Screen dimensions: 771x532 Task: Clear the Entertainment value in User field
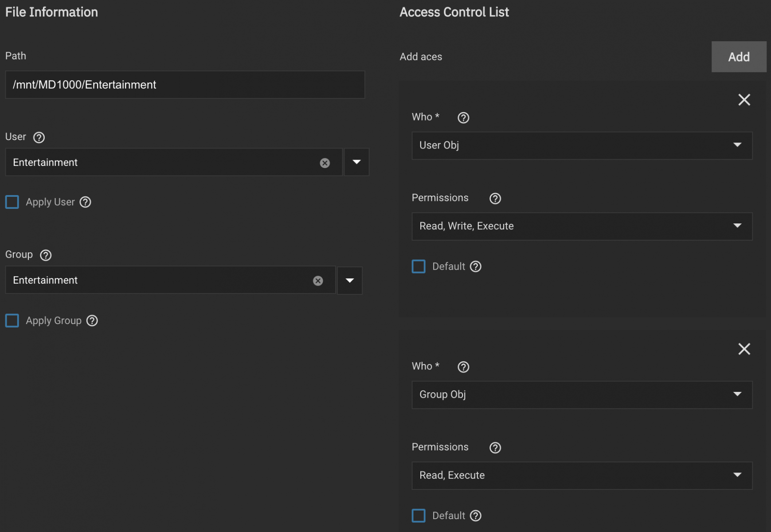click(x=325, y=163)
